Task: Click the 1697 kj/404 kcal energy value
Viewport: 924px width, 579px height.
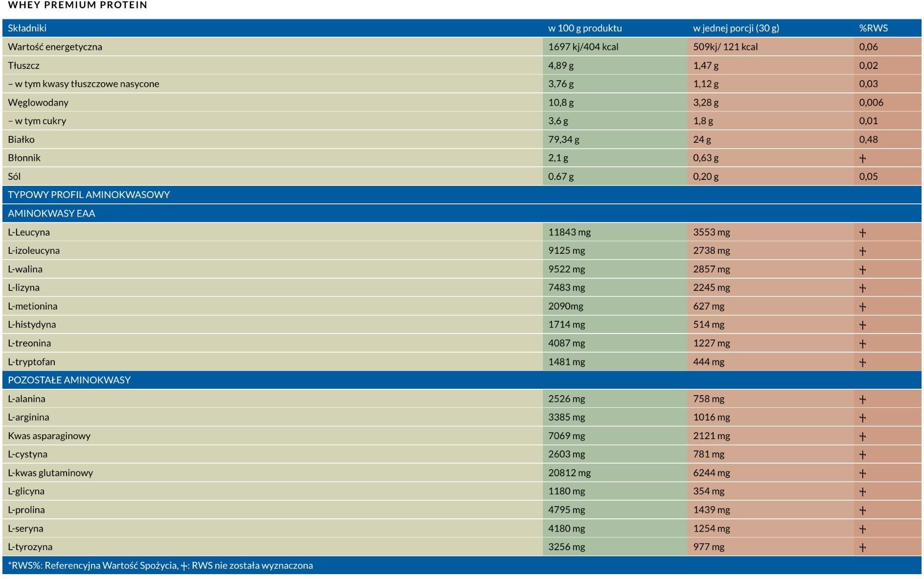Action: tap(583, 47)
